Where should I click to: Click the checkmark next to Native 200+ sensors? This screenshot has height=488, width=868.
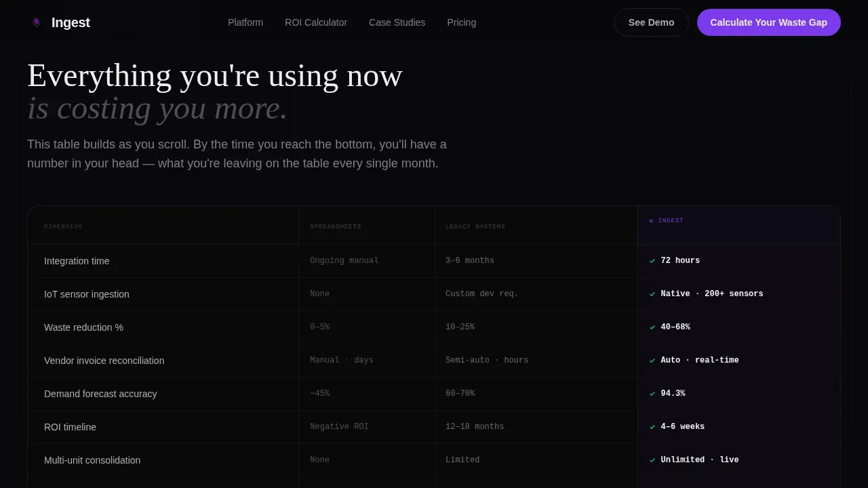pos(652,294)
